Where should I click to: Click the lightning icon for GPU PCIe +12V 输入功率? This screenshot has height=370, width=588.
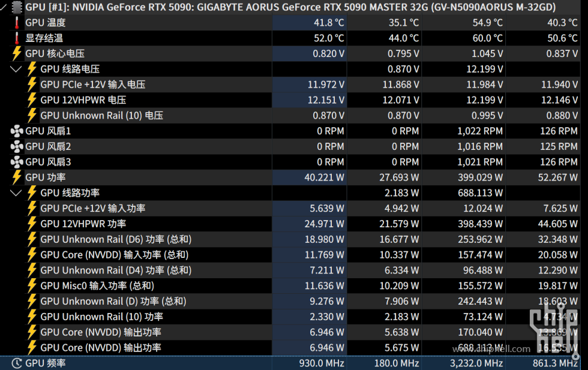(32, 208)
